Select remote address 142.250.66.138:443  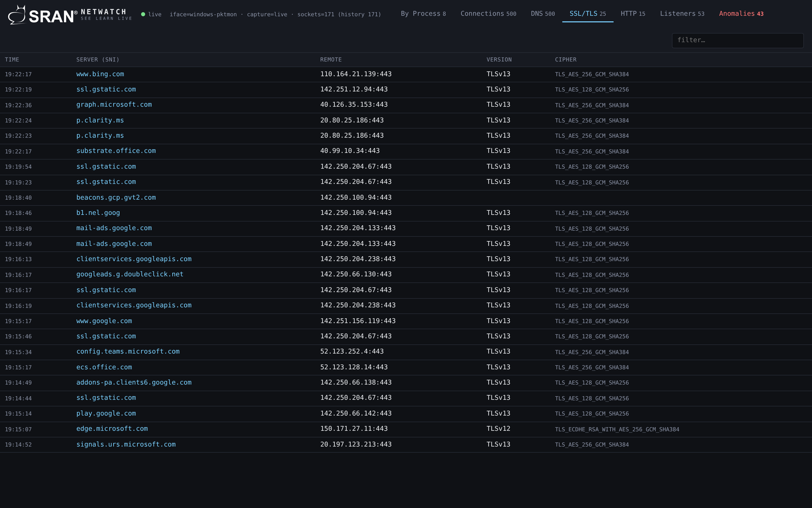(x=356, y=383)
